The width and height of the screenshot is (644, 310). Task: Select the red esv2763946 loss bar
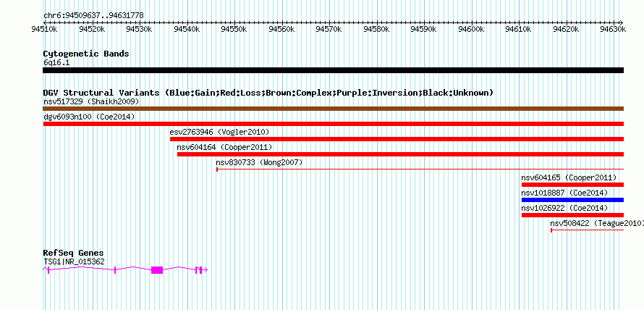click(397, 139)
